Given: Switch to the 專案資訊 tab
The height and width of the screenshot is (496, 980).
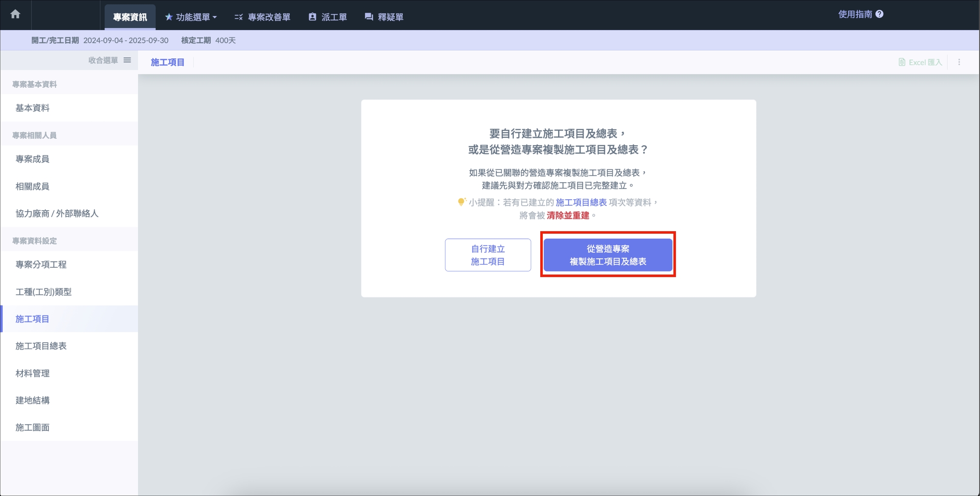Looking at the screenshot, I should (x=130, y=17).
